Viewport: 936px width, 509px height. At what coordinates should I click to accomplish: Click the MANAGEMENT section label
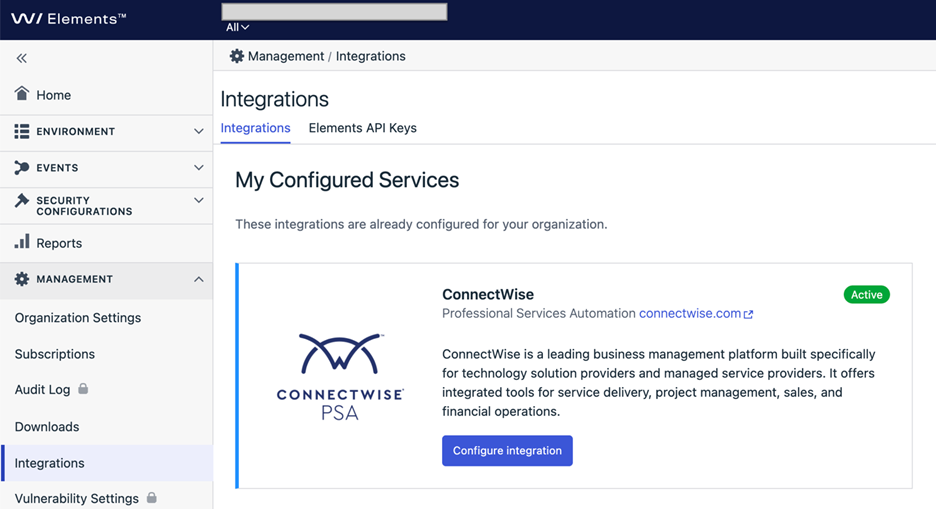click(75, 279)
